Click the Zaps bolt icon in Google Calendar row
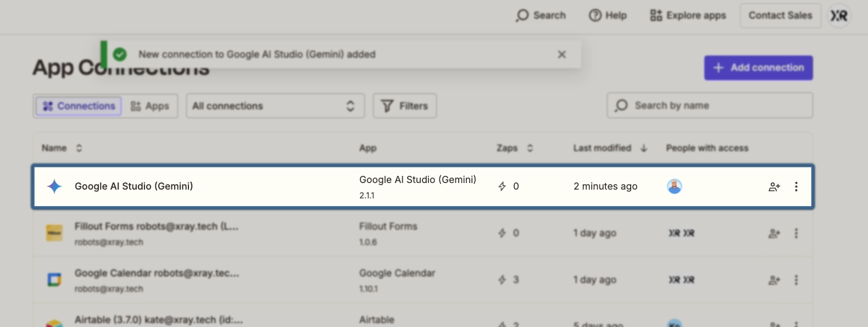This screenshot has height=327, width=868. click(502, 280)
